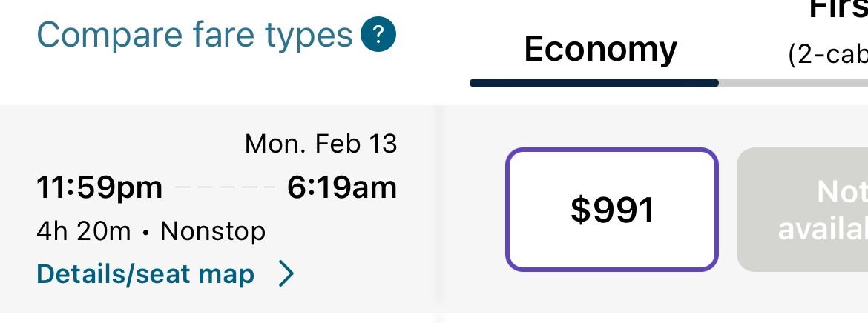Click the Mon. Feb 13 date label
This screenshot has height=323, width=868.
320,144
